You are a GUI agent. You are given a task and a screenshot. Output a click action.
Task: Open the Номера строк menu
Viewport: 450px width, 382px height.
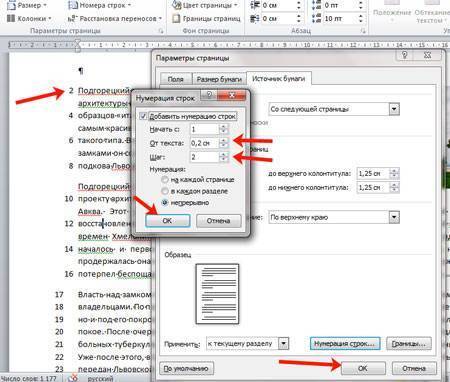[x=99, y=5]
